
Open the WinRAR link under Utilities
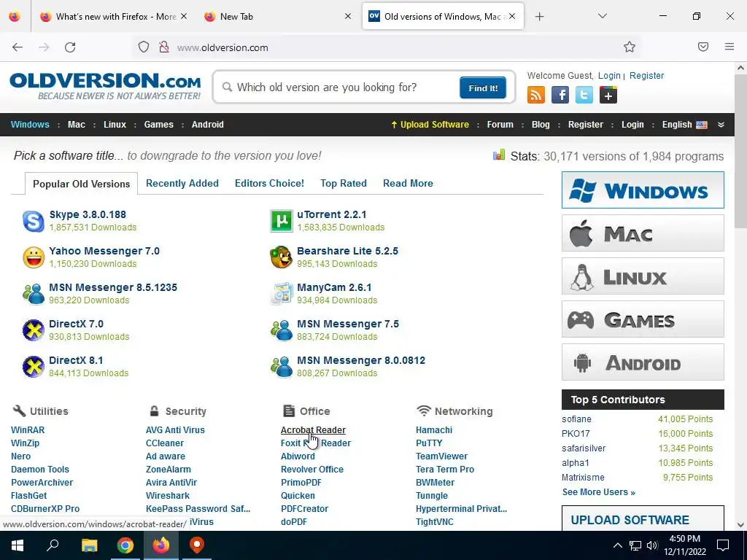28,430
